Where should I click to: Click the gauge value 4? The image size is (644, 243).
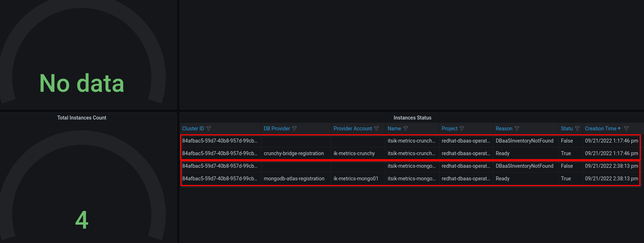click(x=82, y=220)
